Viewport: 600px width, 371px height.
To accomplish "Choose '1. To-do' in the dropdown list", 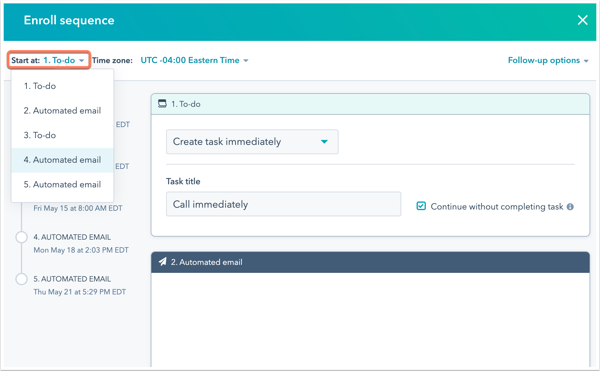I will [x=62, y=86].
